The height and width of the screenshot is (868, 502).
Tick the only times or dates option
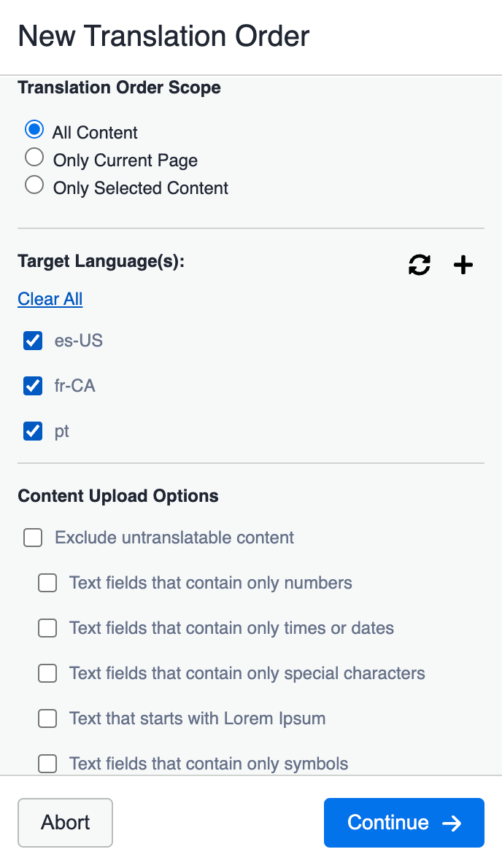pyautogui.click(x=47, y=628)
